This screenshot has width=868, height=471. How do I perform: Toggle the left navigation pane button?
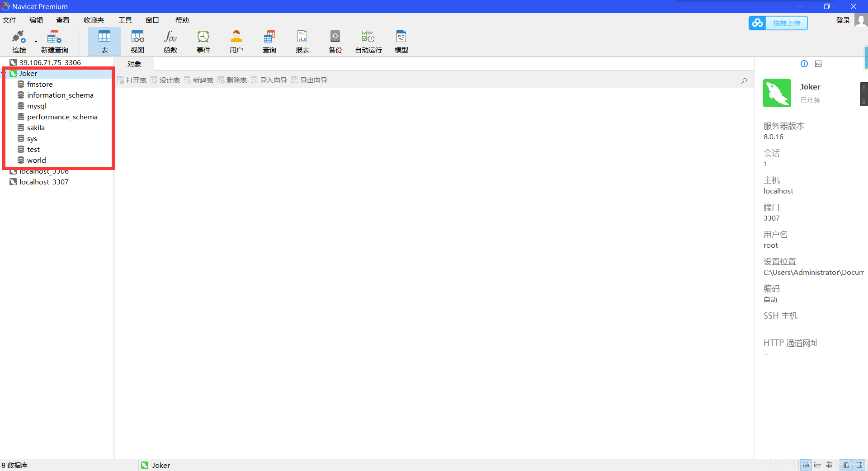(846, 465)
